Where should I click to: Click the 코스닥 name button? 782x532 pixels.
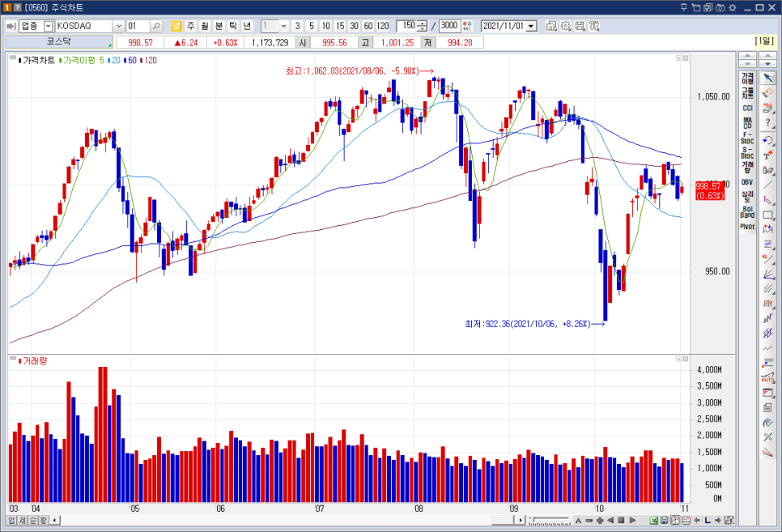point(59,42)
